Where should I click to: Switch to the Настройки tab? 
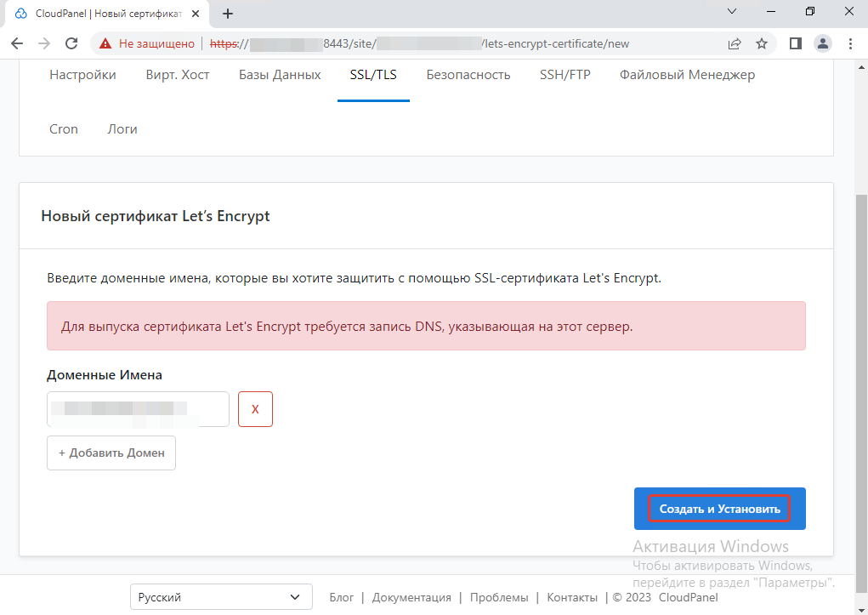click(x=82, y=75)
